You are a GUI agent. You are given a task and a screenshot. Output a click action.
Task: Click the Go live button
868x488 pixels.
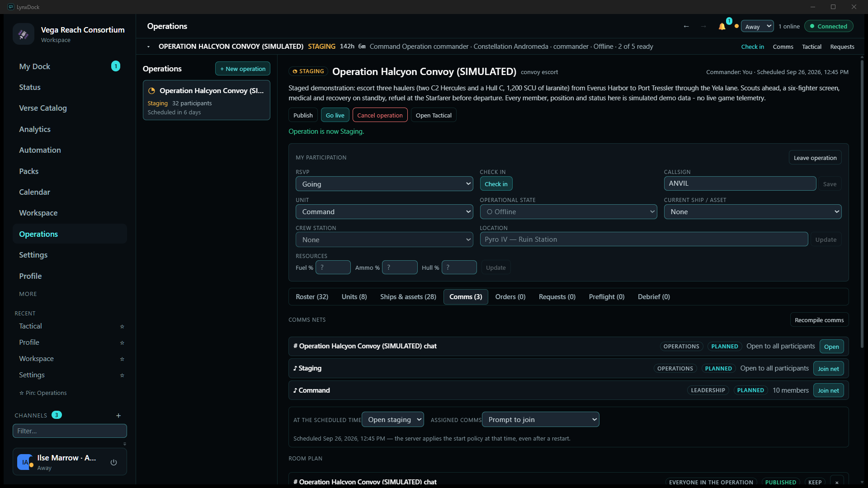tap(335, 115)
